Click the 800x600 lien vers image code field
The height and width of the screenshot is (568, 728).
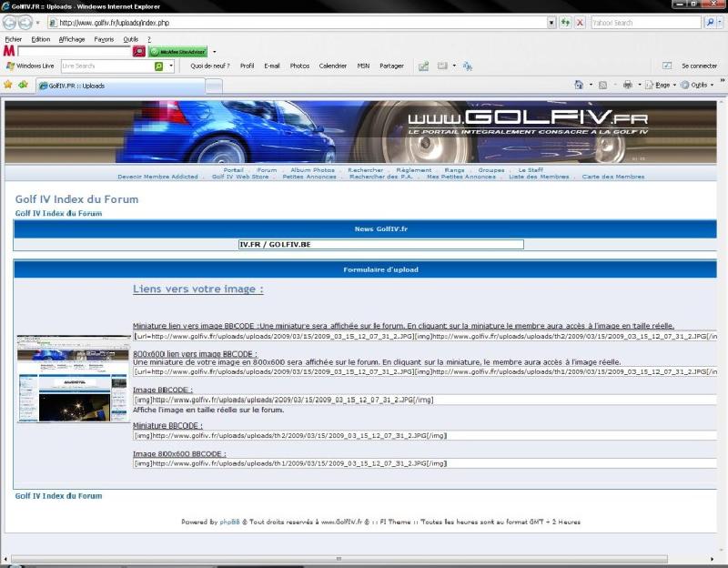pos(425,371)
